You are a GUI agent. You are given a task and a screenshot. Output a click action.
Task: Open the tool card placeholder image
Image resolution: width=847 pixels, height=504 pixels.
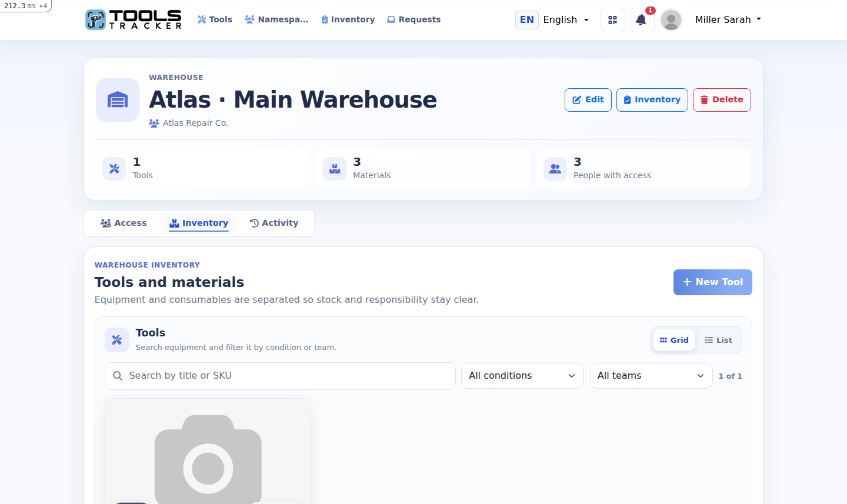(208, 451)
